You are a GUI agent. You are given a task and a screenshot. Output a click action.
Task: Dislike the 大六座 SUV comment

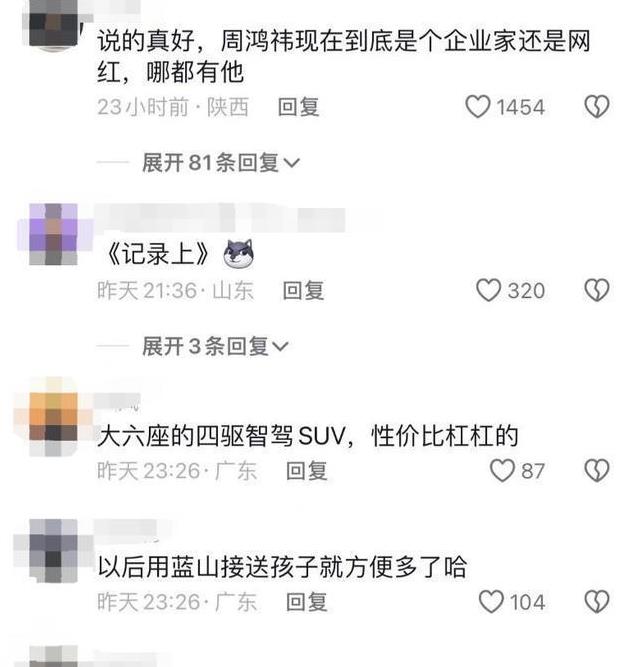pyautogui.click(x=597, y=470)
